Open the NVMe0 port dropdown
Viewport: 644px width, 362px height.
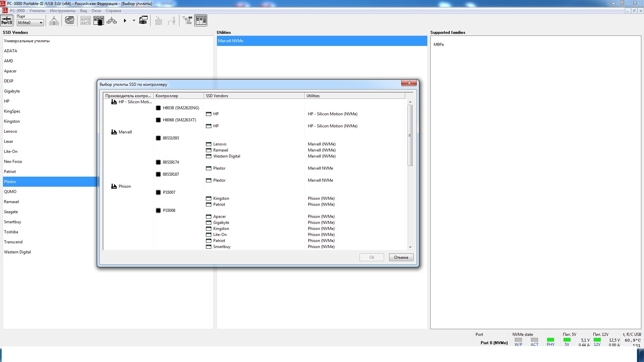(30, 23)
